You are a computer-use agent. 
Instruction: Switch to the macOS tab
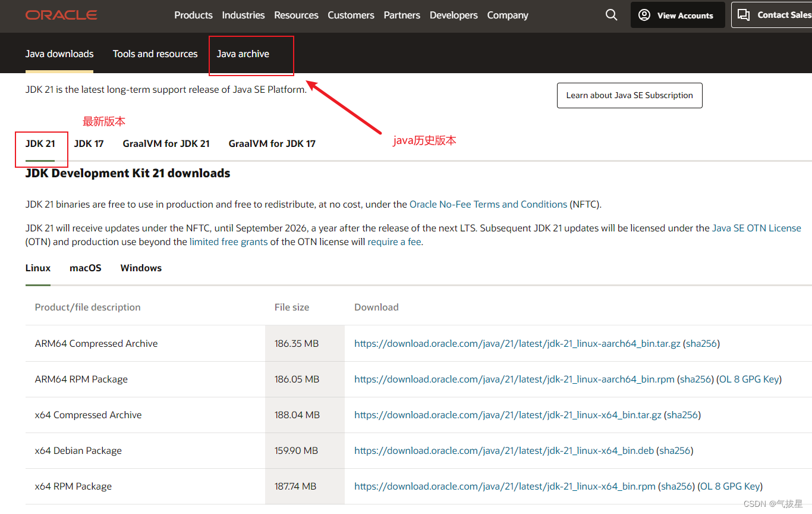click(86, 268)
